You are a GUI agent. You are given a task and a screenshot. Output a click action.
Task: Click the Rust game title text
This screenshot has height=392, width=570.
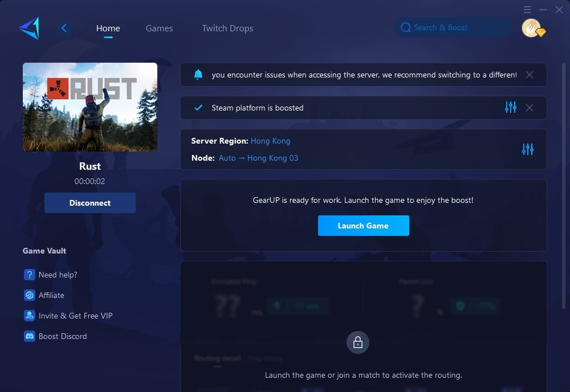[x=90, y=166]
